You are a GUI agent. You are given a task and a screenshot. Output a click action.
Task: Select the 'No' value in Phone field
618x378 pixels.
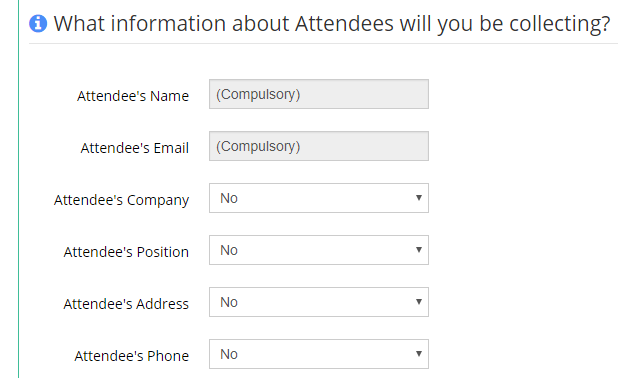(x=229, y=354)
